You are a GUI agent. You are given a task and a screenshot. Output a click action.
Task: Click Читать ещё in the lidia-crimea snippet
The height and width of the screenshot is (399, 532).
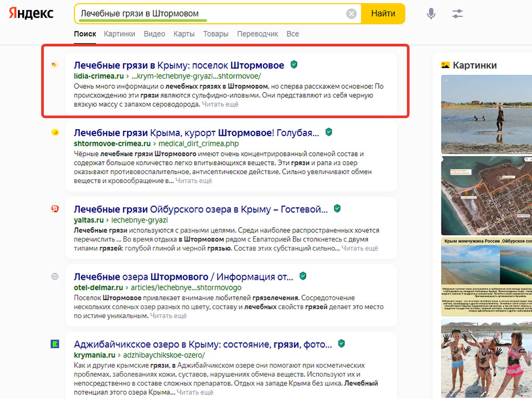coord(220,104)
